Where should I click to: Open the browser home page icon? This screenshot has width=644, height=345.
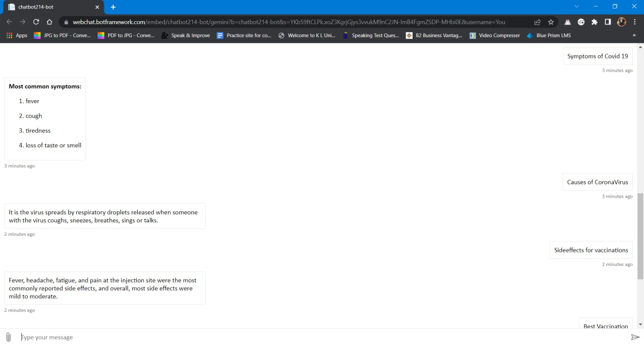tap(49, 22)
